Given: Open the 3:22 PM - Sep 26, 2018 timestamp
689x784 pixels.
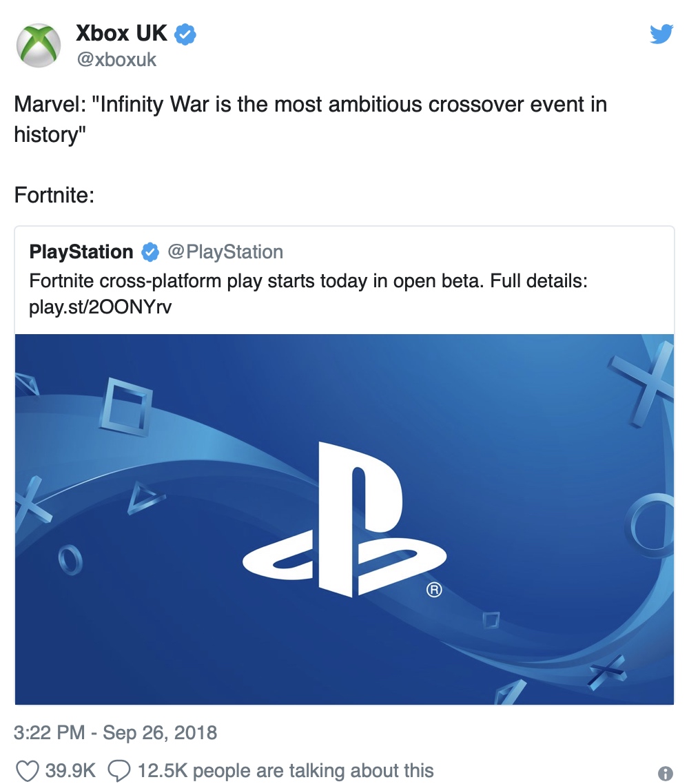Looking at the screenshot, I should click(116, 732).
